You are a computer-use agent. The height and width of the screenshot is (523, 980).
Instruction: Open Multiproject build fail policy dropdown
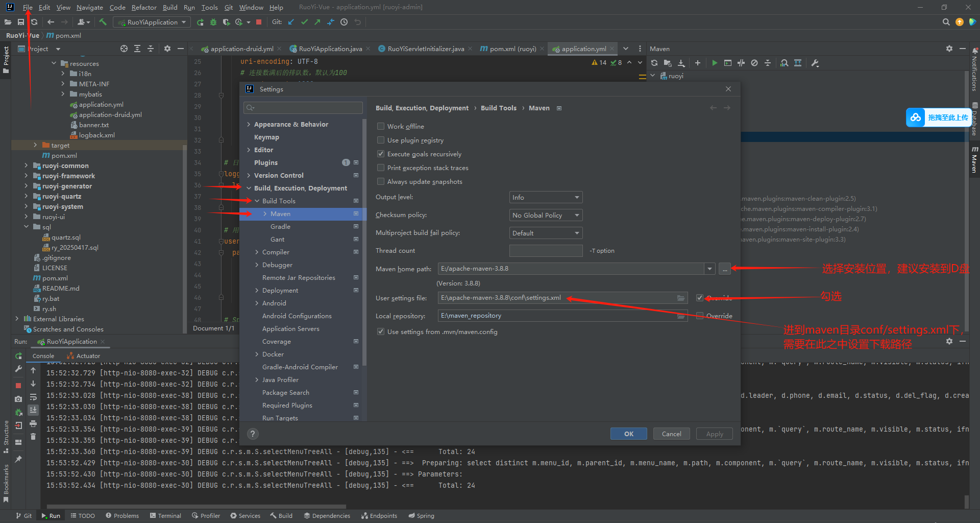pyautogui.click(x=546, y=233)
